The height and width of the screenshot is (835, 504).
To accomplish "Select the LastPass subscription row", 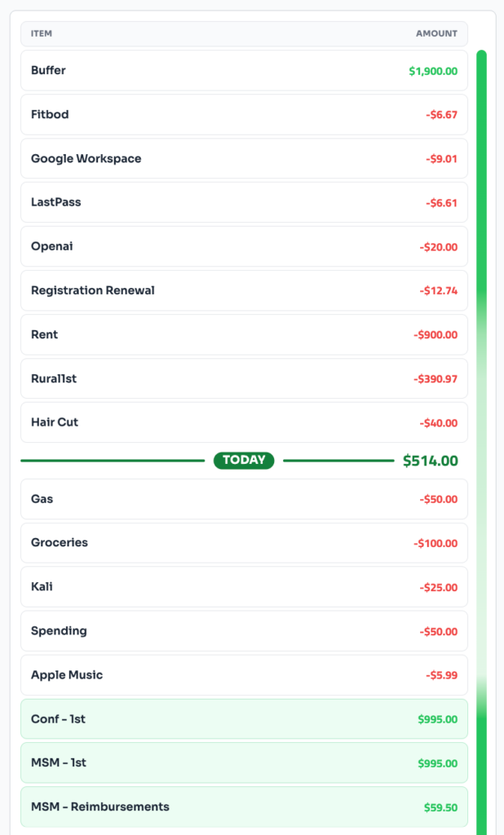I will (x=244, y=203).
